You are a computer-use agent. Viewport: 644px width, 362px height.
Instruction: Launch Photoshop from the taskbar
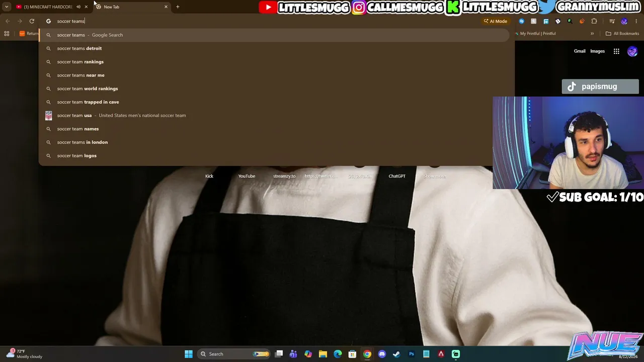point(412,354)
